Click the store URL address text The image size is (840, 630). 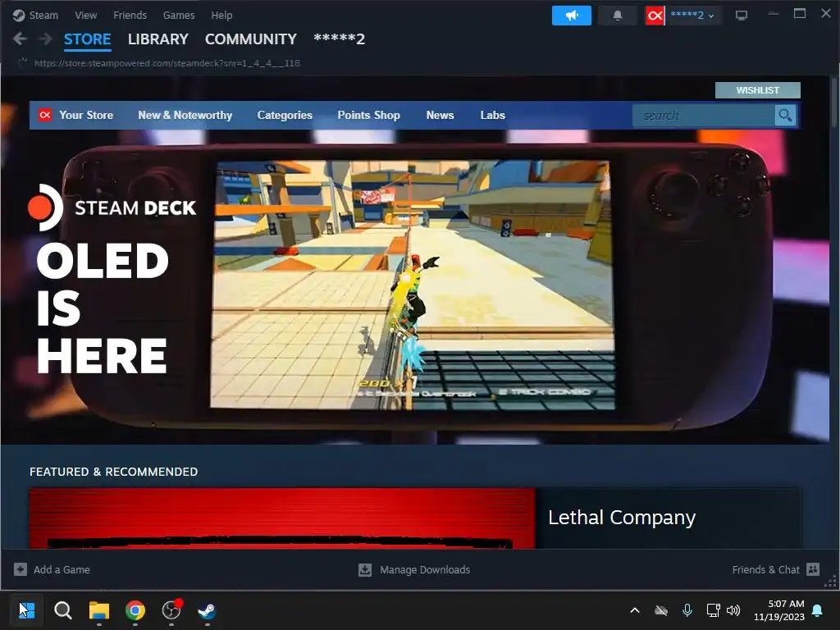(167, 63)
